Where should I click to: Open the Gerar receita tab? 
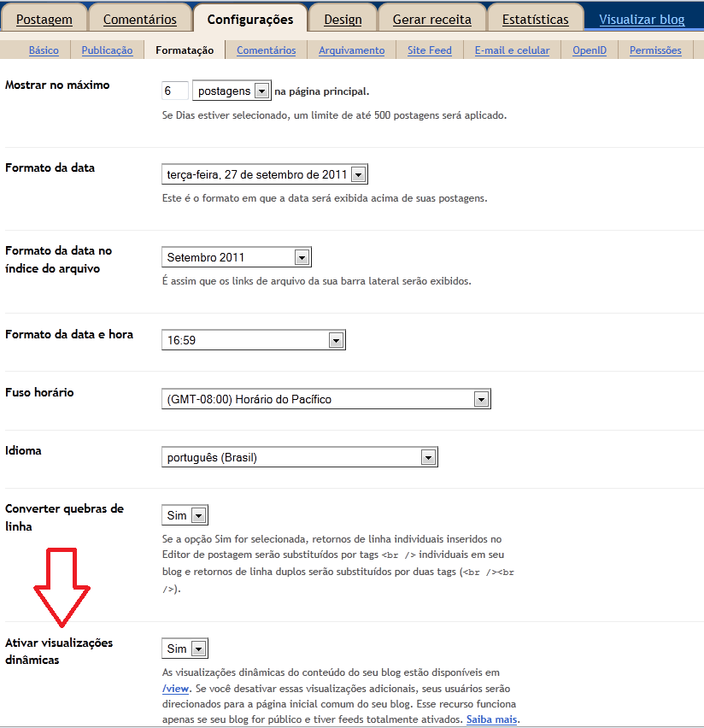pos(432,18)
